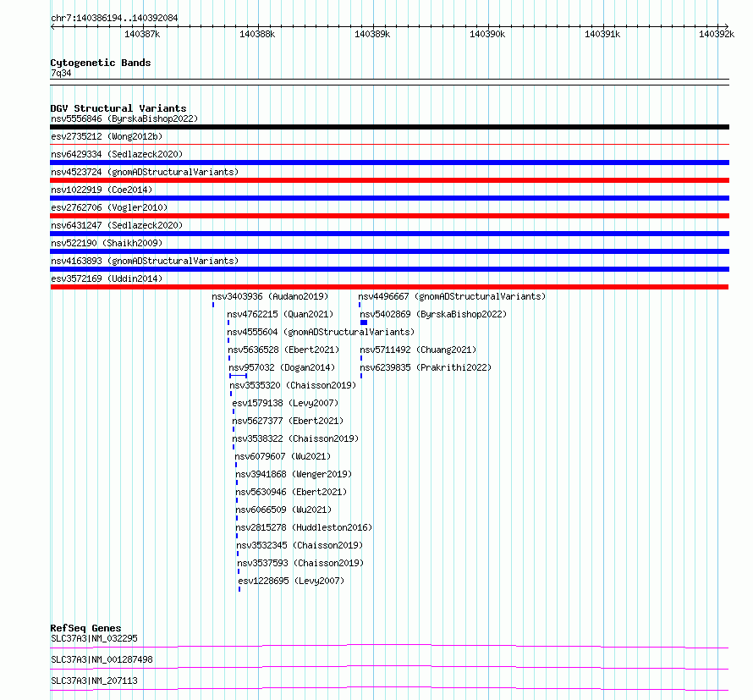Screen dimensions: 753x700
Task: Click the nsv3535320 (Chaisson2019) variant
Action: click(x=293, y=385)
